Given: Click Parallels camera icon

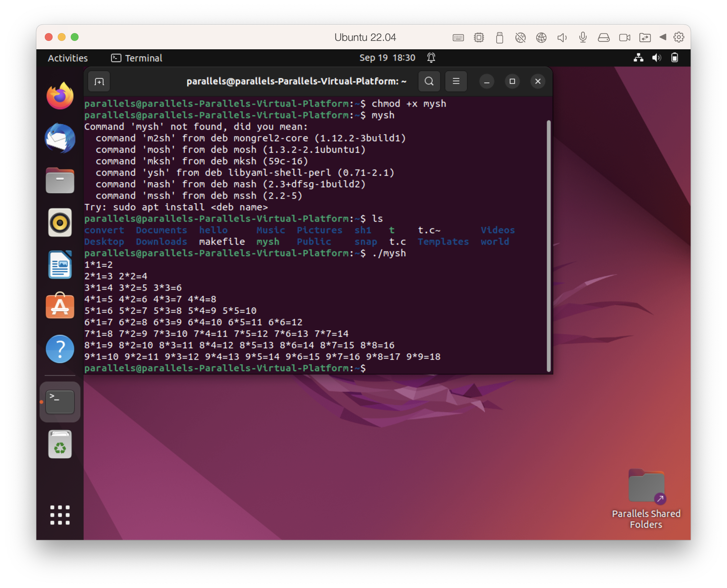Looking at the screenshot, I should tap(624, 37).
